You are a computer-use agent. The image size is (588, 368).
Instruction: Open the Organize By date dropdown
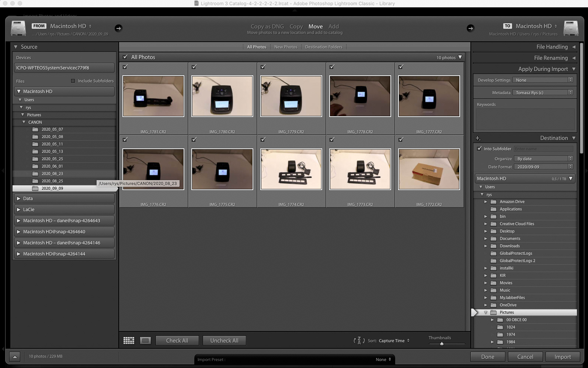(543, 159)
